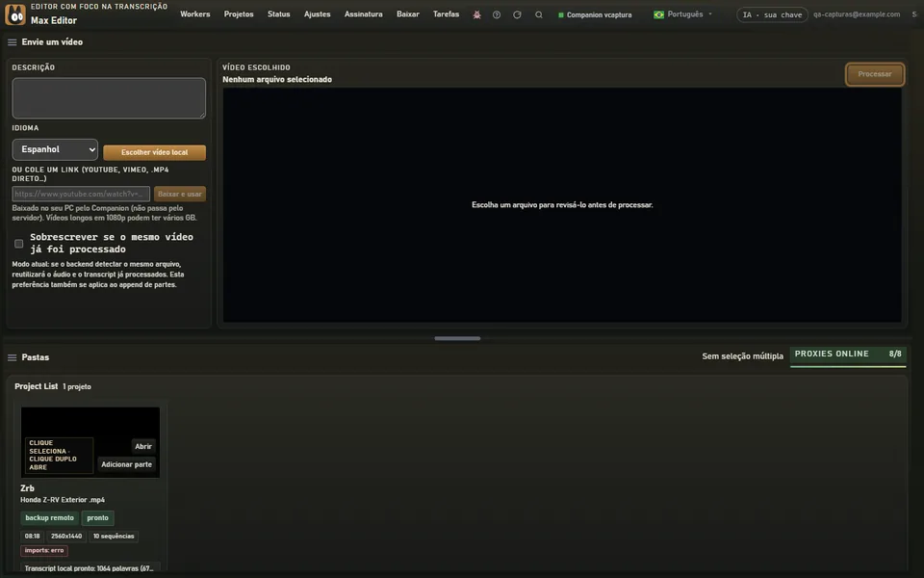The width and height of the screenshot is (924, 578).
Task: Click the green Companion status indicator
Action: click(561, 14)
